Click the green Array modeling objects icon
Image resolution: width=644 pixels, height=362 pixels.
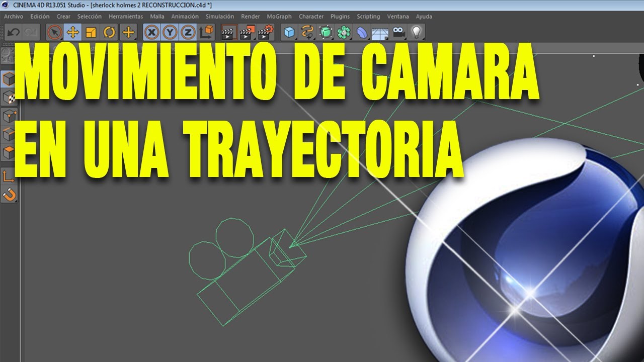point(344,33)
